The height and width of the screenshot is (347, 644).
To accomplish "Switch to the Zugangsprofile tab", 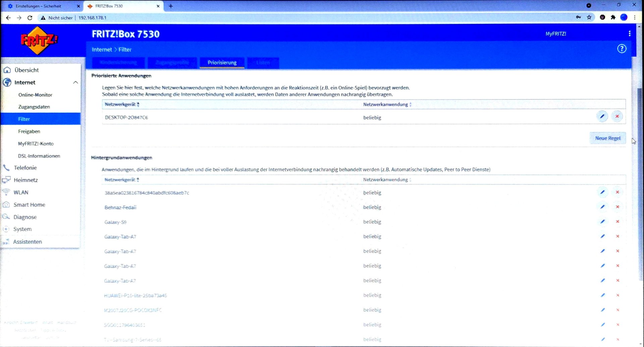I will click(172, 63).
